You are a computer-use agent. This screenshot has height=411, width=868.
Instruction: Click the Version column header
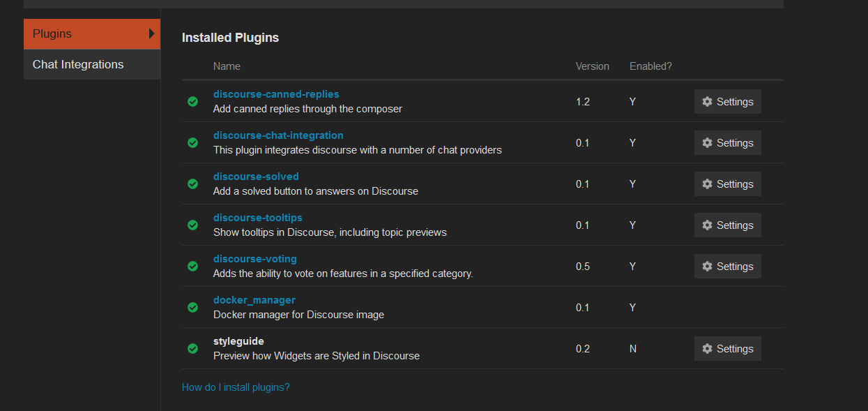(x=593, y=66)
